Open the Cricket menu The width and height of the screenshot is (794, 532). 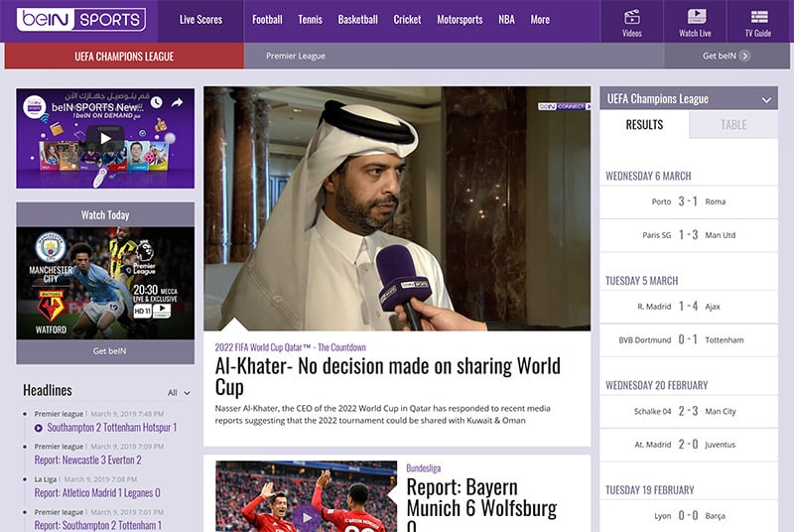click(407, 20)
